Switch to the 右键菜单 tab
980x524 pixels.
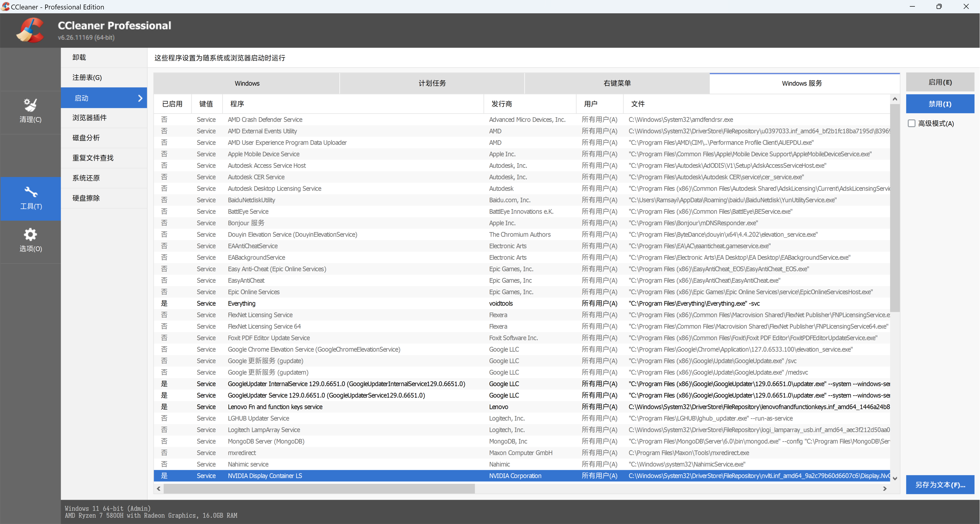pos(617,83)
